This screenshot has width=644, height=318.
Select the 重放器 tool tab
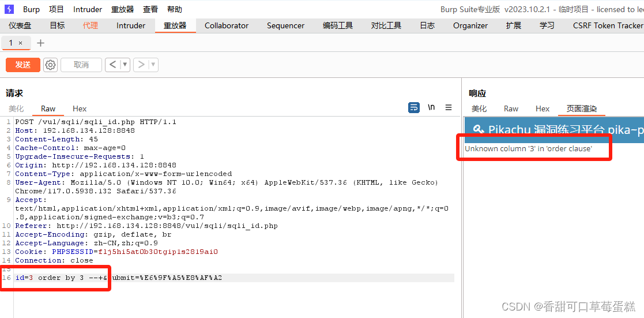point(175,25)
